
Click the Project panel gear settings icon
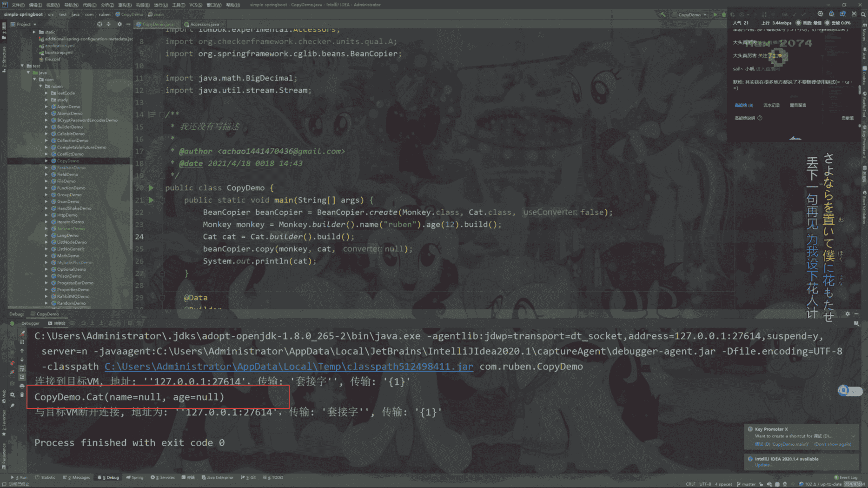point(119,24)
